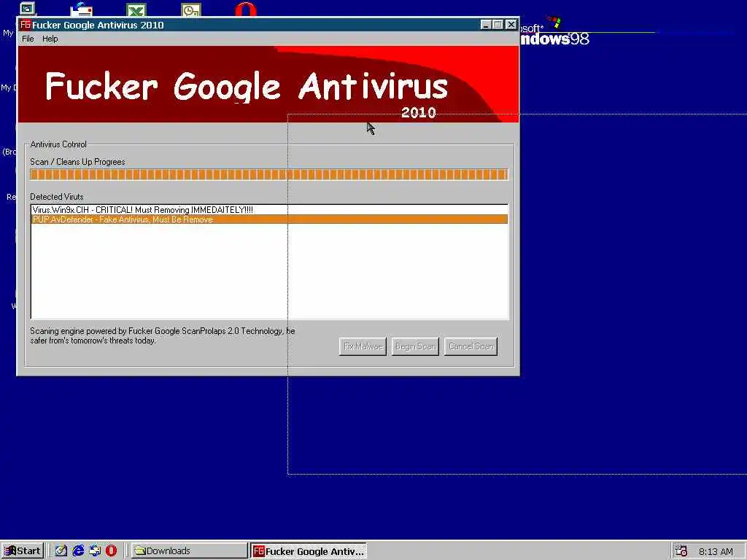Click the orange scan progress bar
This screenshot has height=560, width=747.
pos(269,174)
